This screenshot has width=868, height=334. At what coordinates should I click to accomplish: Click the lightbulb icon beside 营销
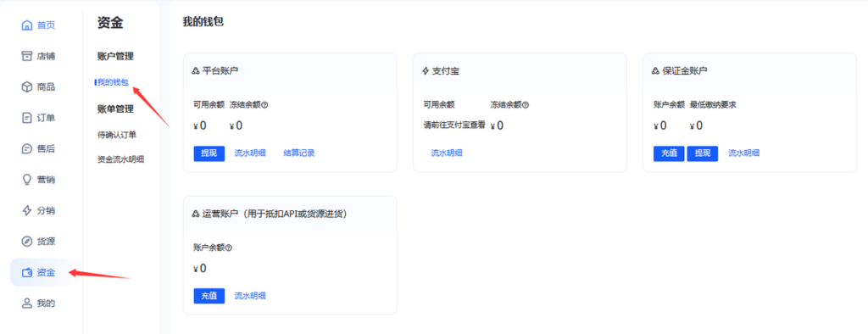tap(26, 180)
